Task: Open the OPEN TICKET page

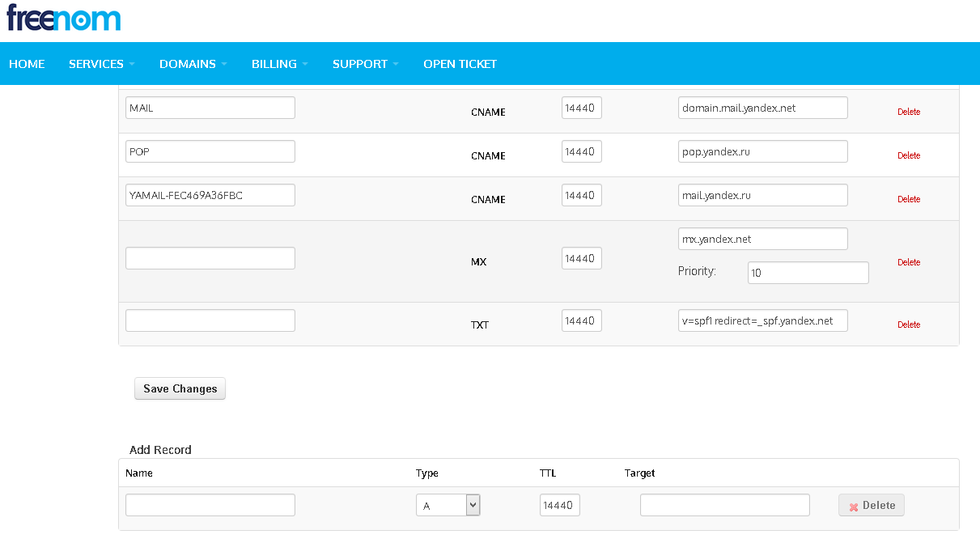Action: pos(460,64)
